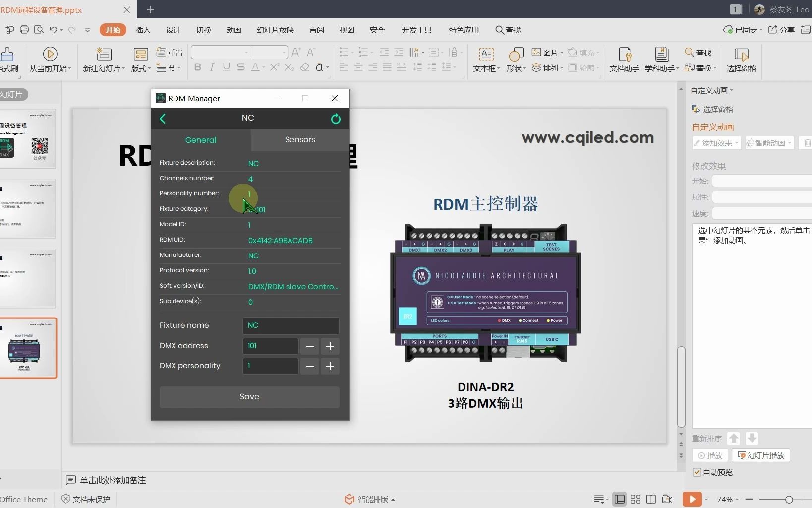Viewport: 812px width, 508px height.
Task: Click the 选择窗格 ribbon icon
Action: coord(741,60)
